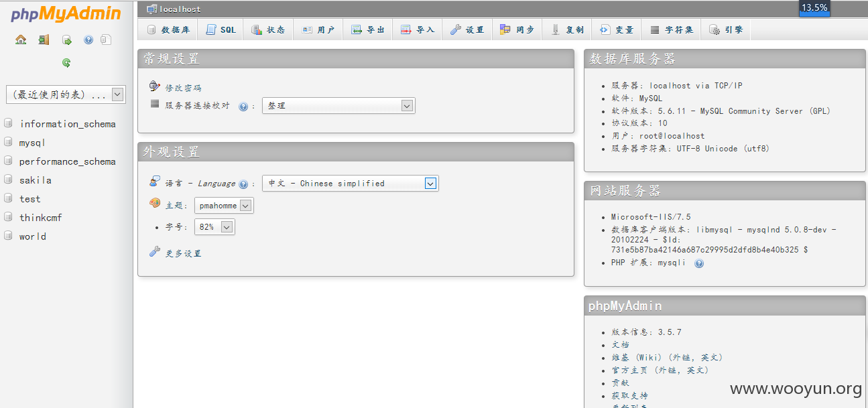
Task: Open phpMyAdmin documentation blue question icon
Action: pos(88,40)
